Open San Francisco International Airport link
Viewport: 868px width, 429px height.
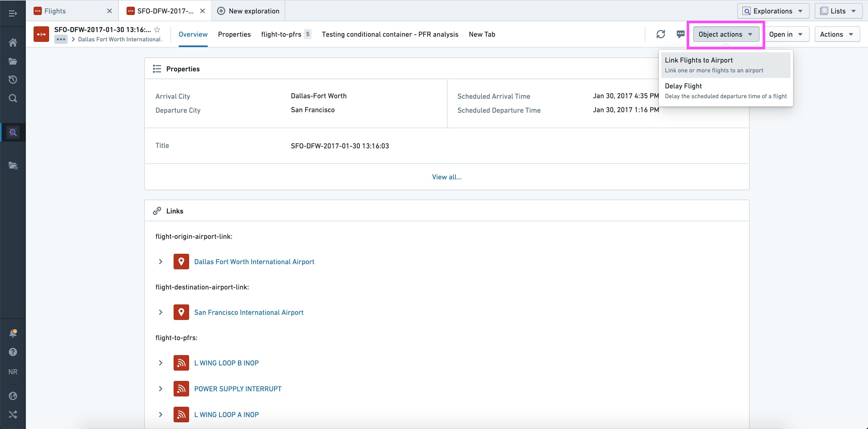coord(249,312)
